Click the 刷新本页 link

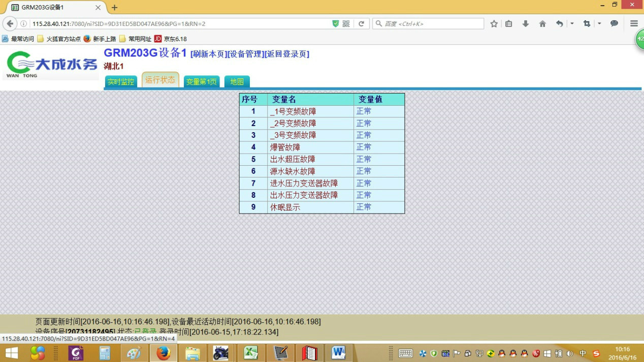click(x=208, y=54)
